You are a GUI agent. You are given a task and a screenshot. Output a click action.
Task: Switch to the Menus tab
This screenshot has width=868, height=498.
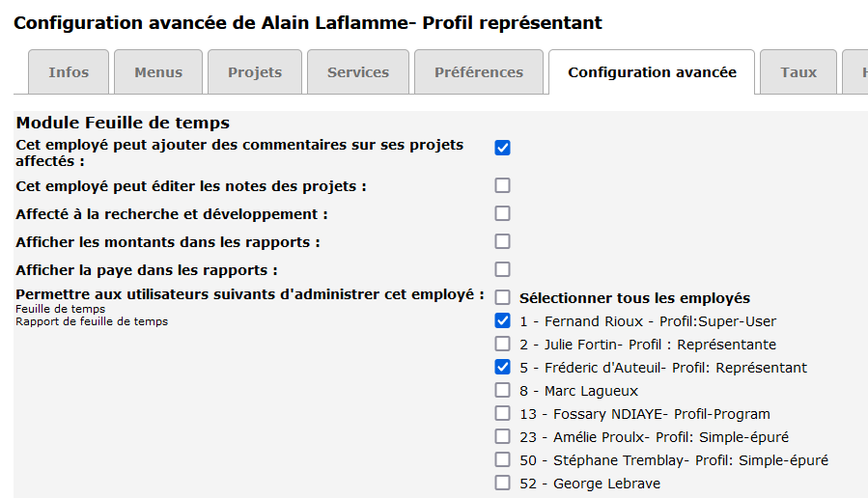pos(158,72)
